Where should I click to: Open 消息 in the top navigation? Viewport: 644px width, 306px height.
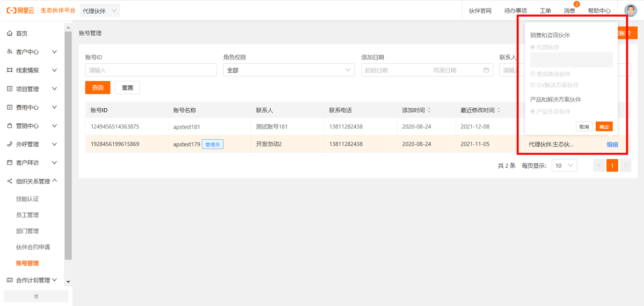coord(569,11)
